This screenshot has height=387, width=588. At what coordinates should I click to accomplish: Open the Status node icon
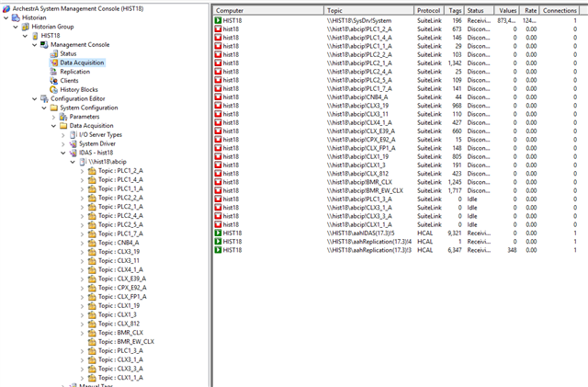(54, 53)
